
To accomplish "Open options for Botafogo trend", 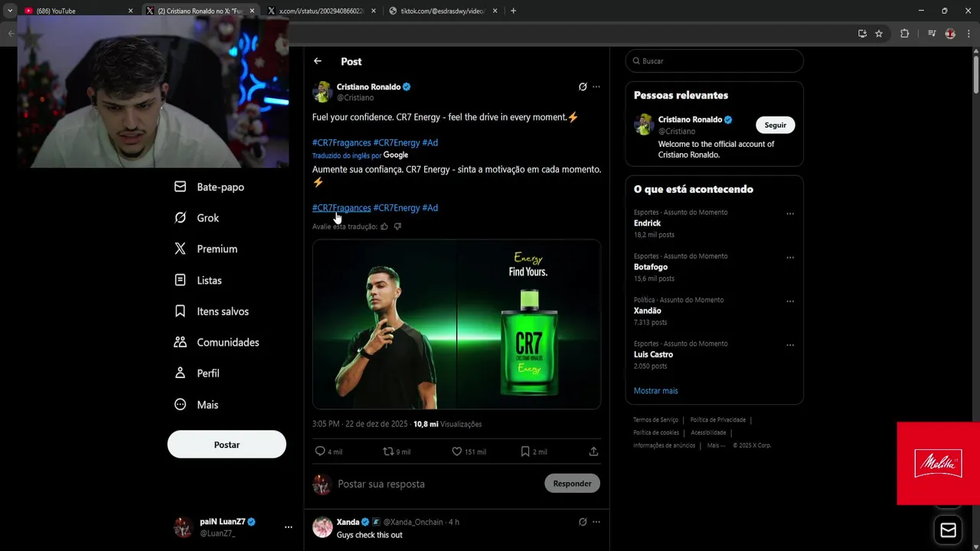I will 790,257.
